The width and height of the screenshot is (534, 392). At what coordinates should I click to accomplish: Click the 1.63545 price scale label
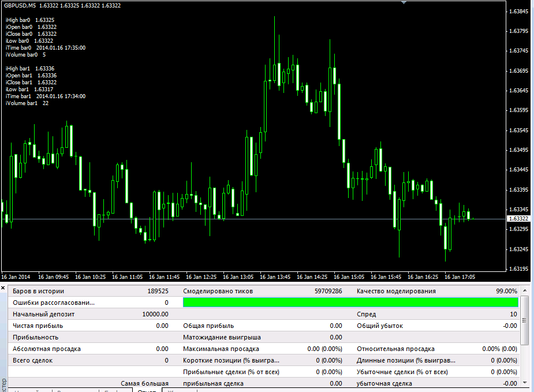pyautogui.click(x=518, y=130)
